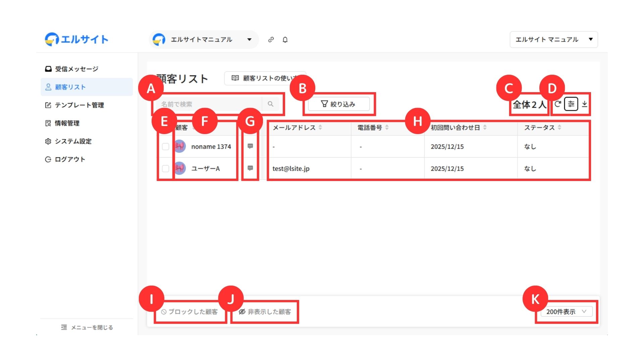644x362 pixels.
Task: Open the chat icon for noname 1374
Action: coord(250,146)
